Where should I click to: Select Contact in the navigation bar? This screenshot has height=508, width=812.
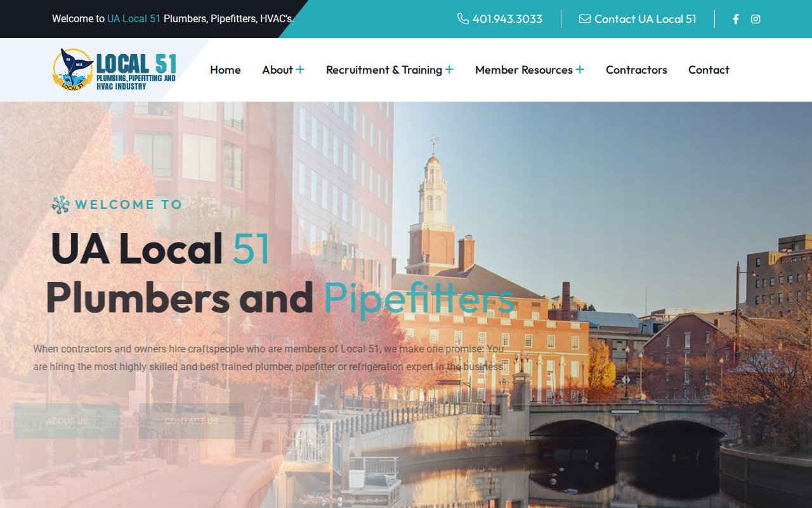[x=709, y=70]
